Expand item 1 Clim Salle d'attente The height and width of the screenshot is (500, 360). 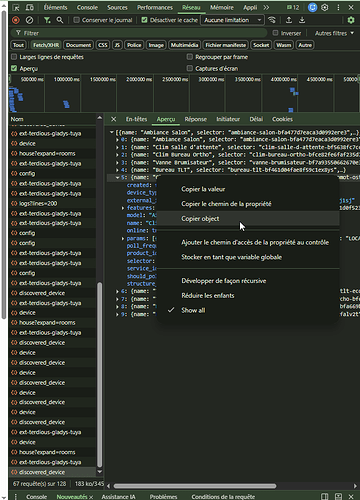(117, 147)
